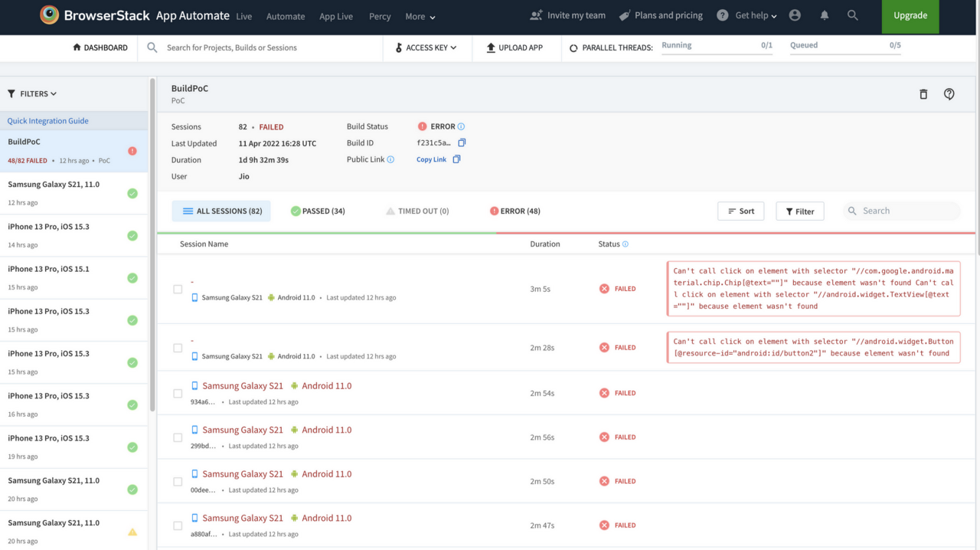Click Android icon of session 299bd
Image resolution: width=980 pixels, height=550 pixels.
pyautogui.click(x=294, y=430)
